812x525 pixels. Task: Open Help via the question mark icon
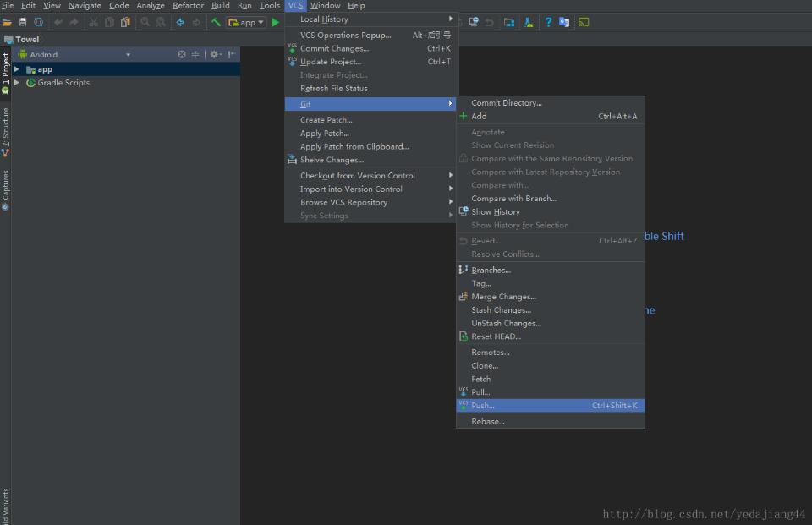click(x=550, y=22)
